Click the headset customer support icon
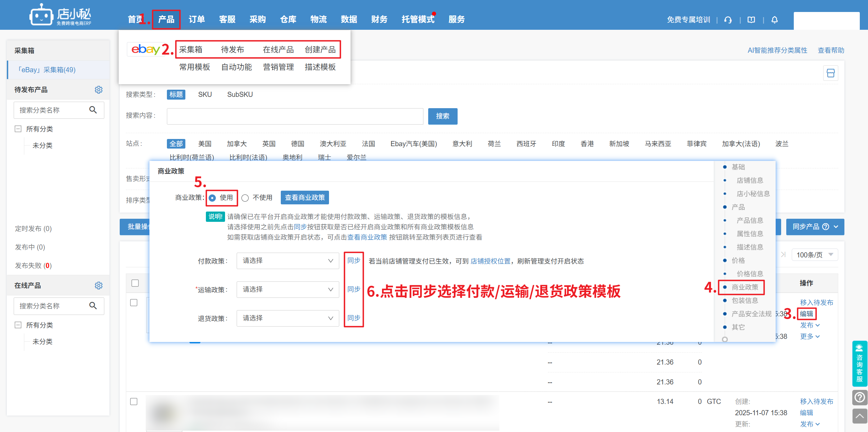The image size is (868, 432). (728, 20)
